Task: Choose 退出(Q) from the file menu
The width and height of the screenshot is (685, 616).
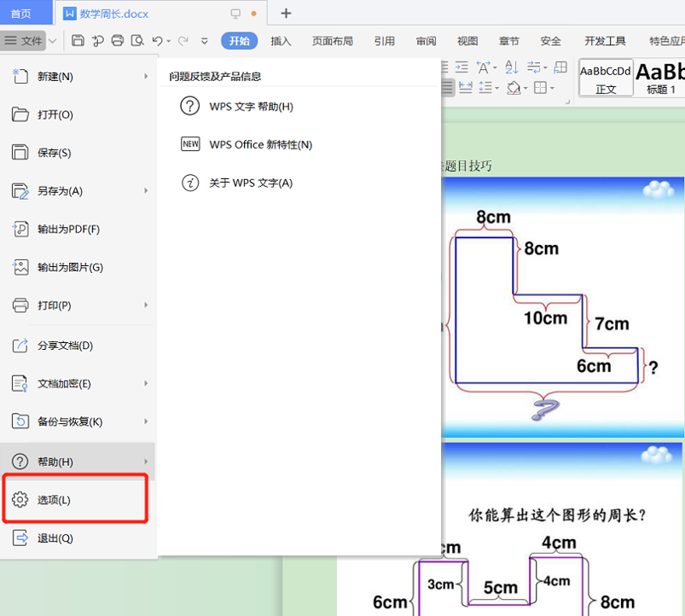Action: coord(78,538)
